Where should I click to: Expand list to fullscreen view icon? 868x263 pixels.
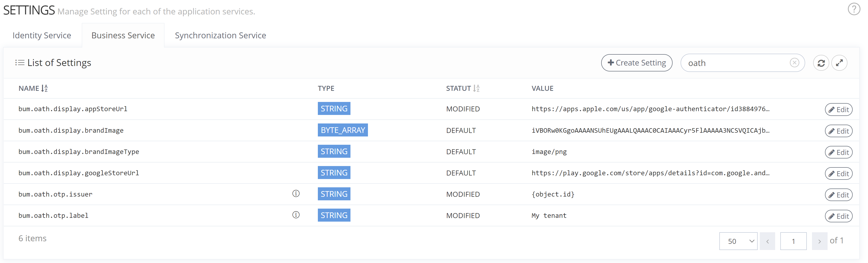pyautogui.click(x=839, y=63)
